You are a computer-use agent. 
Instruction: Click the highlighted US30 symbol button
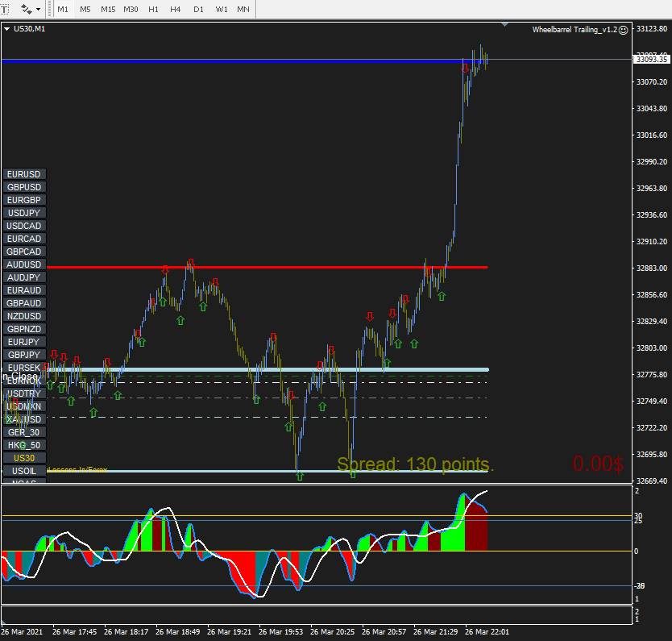tap(24, 458)
